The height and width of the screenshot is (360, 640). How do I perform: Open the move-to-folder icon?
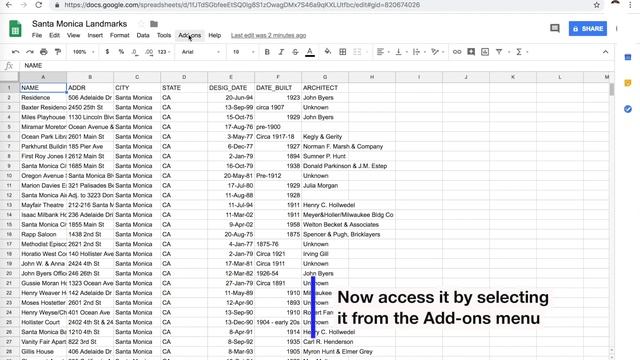click(x=154, y=24)
